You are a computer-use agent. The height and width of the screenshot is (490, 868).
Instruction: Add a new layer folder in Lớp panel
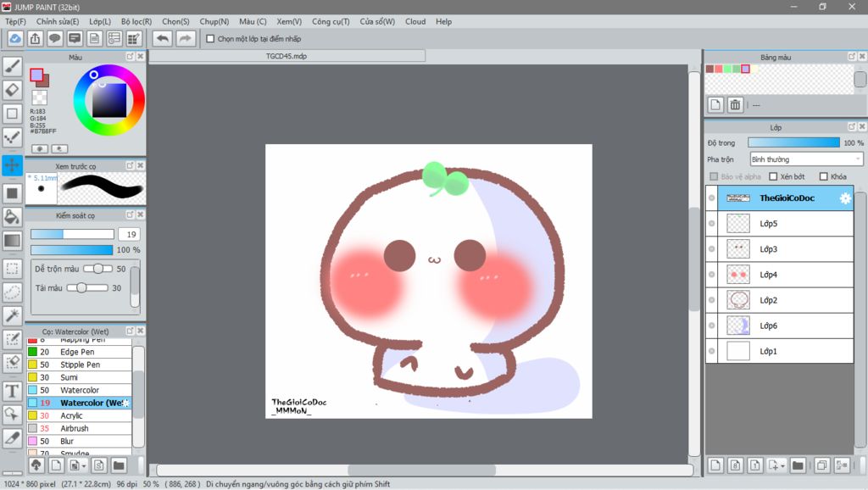(x=797, y=465)
